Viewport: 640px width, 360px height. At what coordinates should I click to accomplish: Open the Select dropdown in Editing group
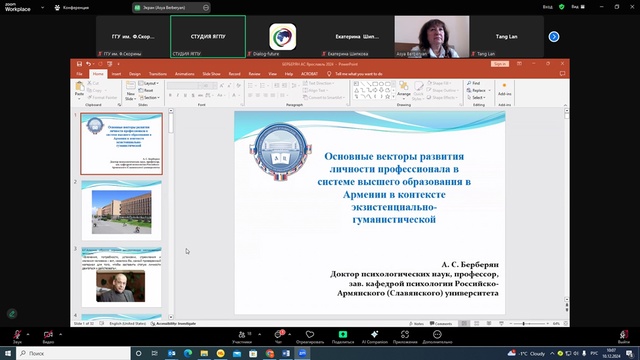477,98
